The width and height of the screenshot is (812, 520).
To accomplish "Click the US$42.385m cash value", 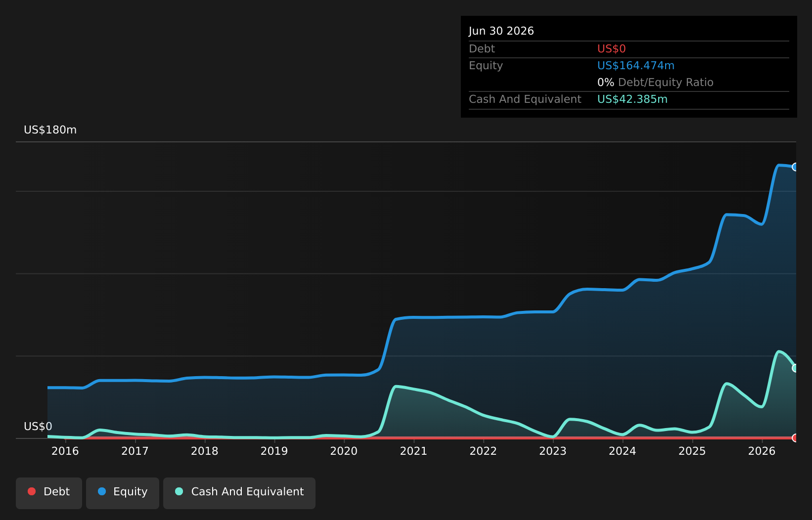I will click(x=632, y=99).
